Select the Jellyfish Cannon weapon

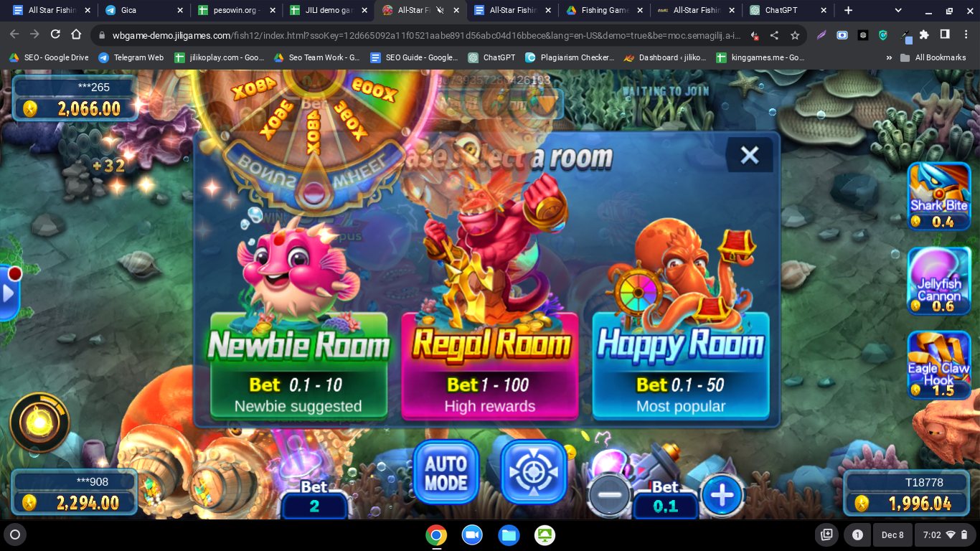(x=939, y=281)
